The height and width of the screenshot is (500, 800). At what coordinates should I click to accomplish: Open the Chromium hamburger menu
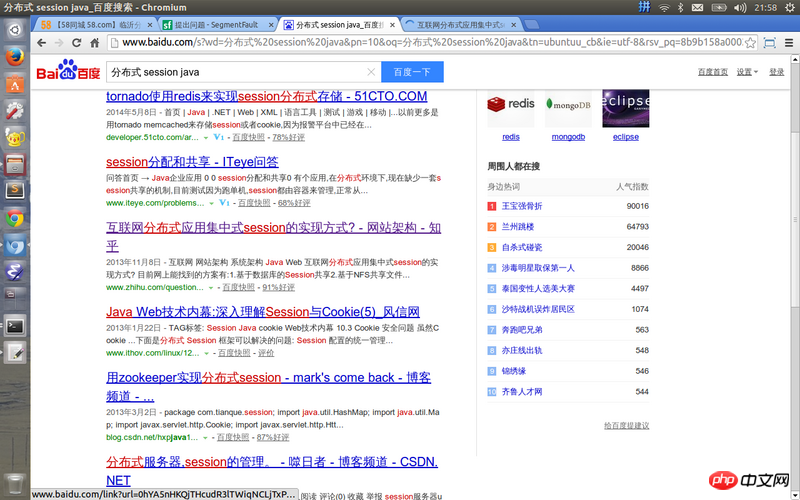789,43
